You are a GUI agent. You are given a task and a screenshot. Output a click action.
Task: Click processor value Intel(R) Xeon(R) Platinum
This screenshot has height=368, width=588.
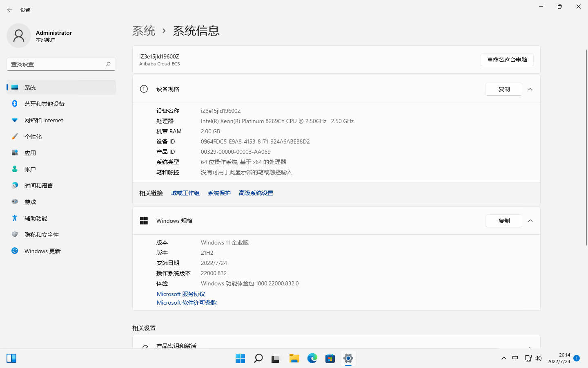click(277, 121)
